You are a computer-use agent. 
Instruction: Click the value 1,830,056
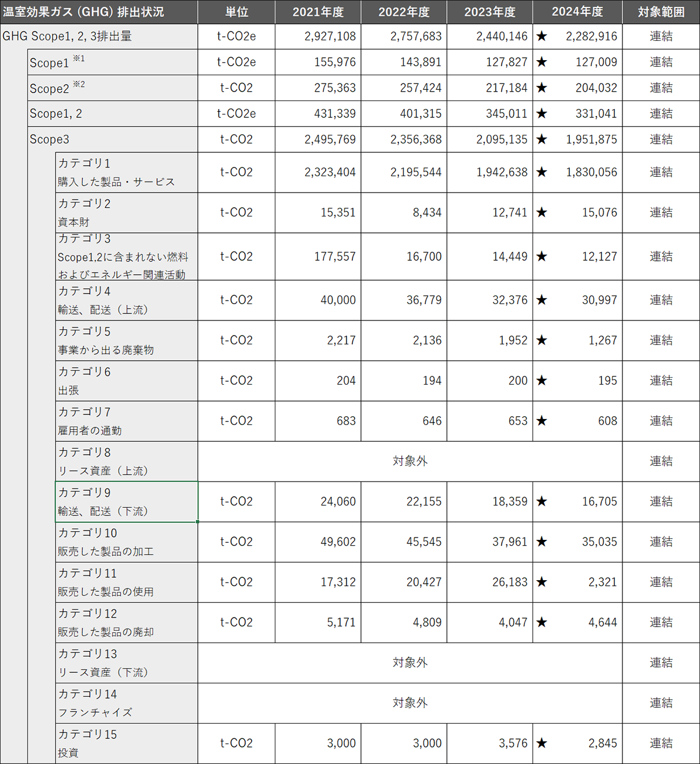coord(591,172)
